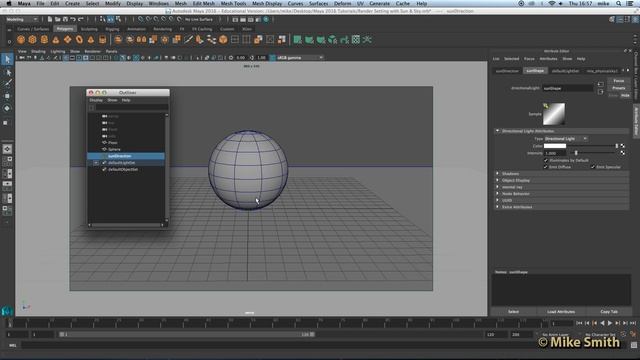Open the Windows menu
This screenshot has width=640, height=360.
158,3
